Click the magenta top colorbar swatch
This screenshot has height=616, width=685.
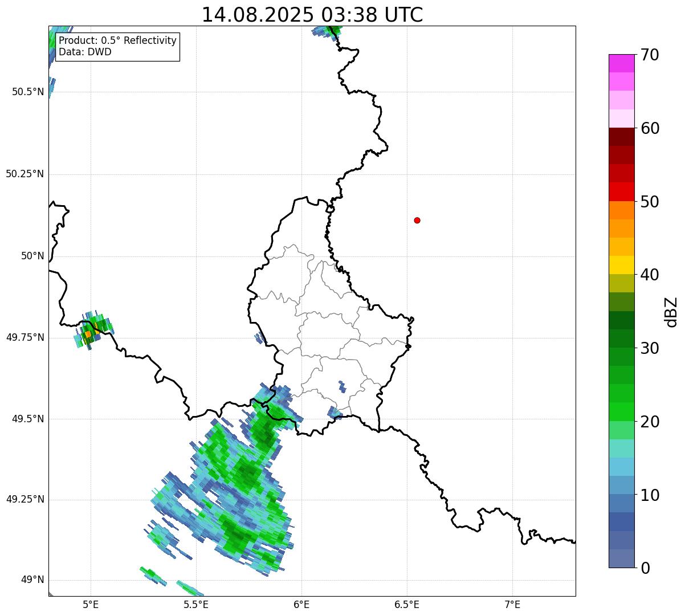pos(621,63)
